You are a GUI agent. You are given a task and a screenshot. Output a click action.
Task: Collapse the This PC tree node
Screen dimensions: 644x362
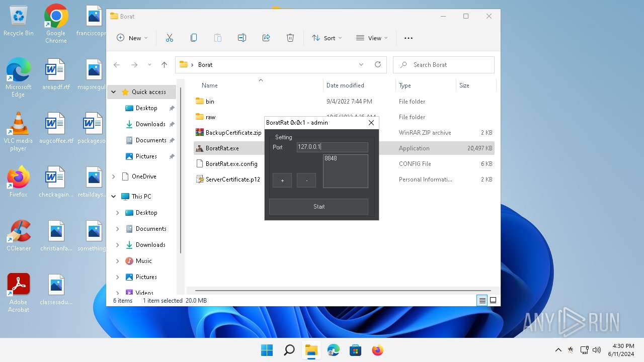(x=114, y=197)
